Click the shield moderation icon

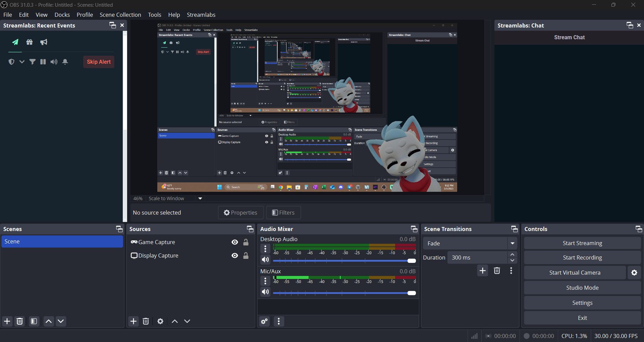click(x=11, y=62)
